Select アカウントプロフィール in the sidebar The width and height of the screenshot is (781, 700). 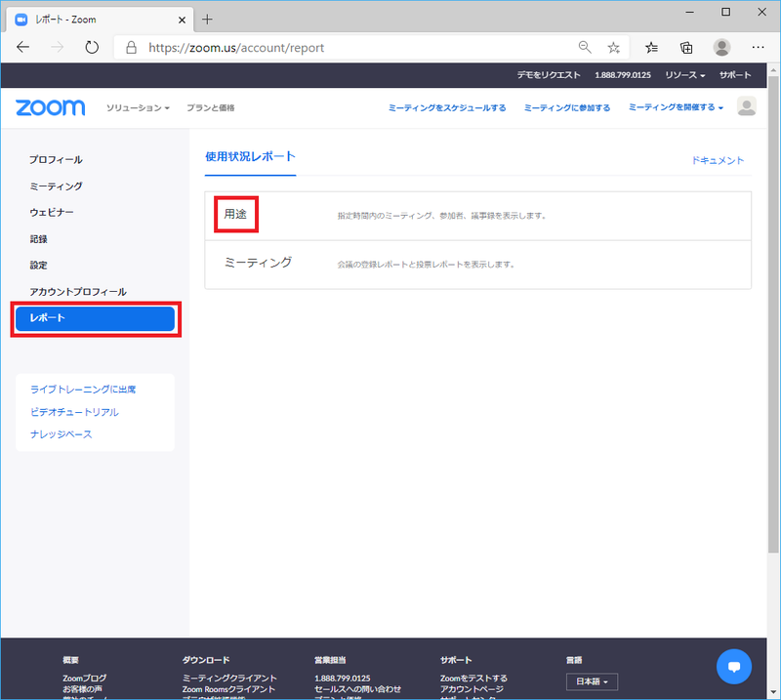(78, 292)
